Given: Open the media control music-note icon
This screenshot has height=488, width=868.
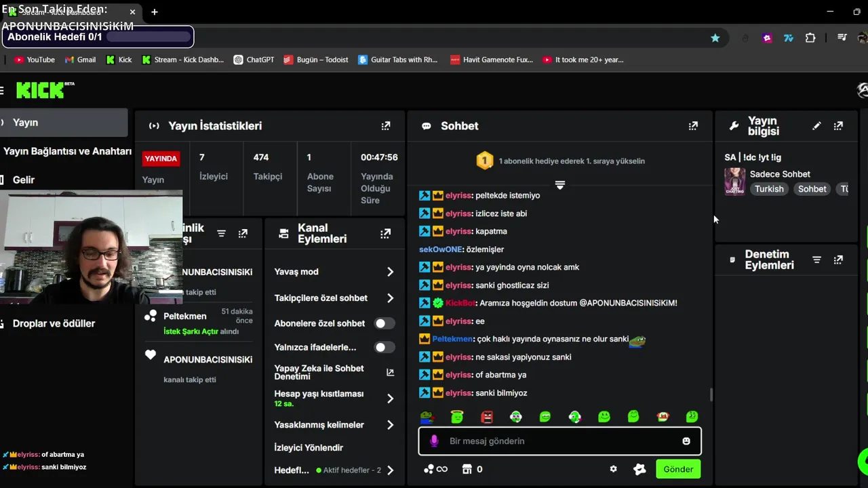Looking at the screenshot, I should click(x=842, y=38).
